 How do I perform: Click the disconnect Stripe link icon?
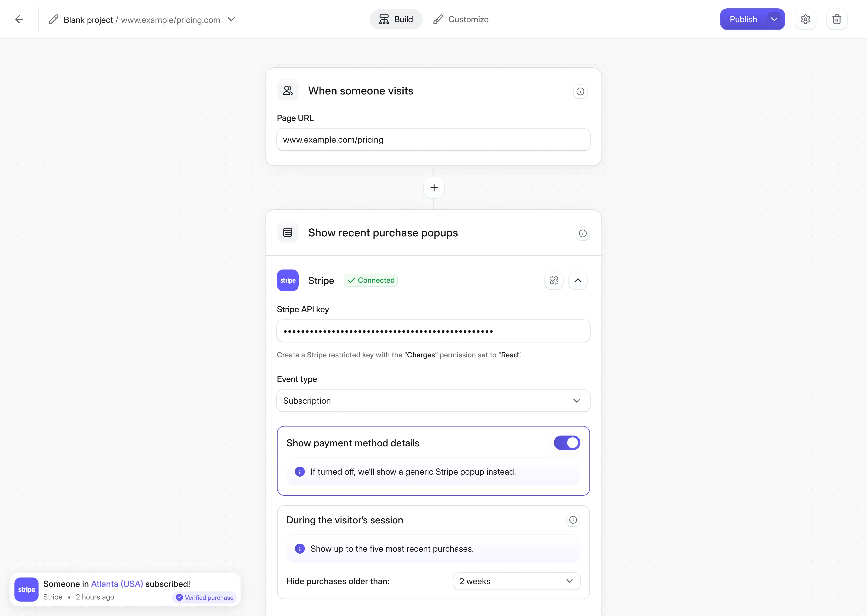(554, 280)
